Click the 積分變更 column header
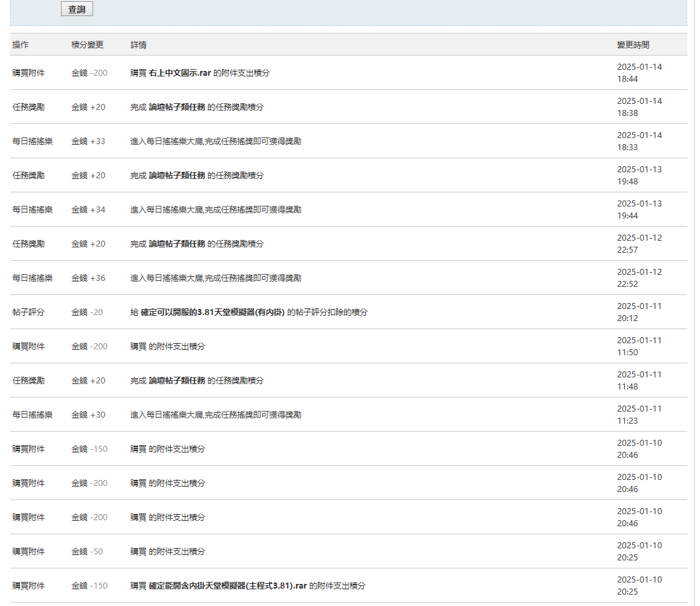The height and width of the screenshot is (606, 700). tap(87, 45)
